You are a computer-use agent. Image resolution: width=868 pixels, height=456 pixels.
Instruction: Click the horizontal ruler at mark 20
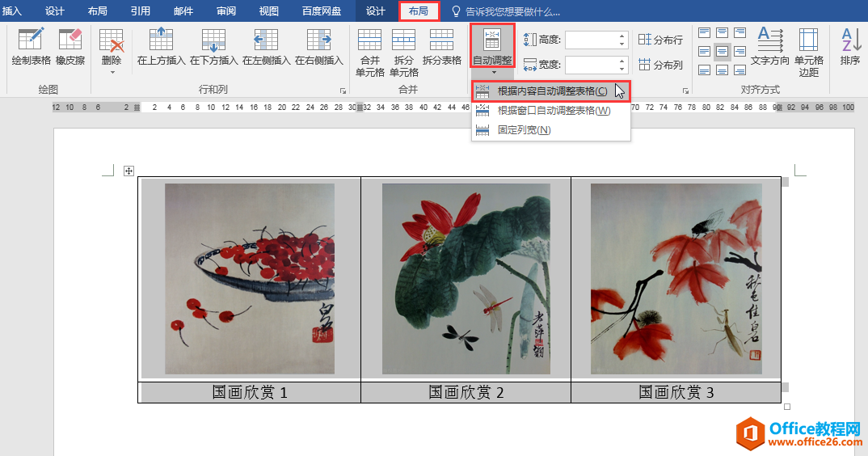(x=282, y=108)
